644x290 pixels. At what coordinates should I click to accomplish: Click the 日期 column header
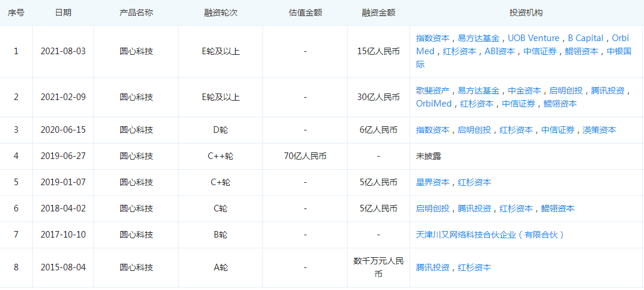click(63, 13)
